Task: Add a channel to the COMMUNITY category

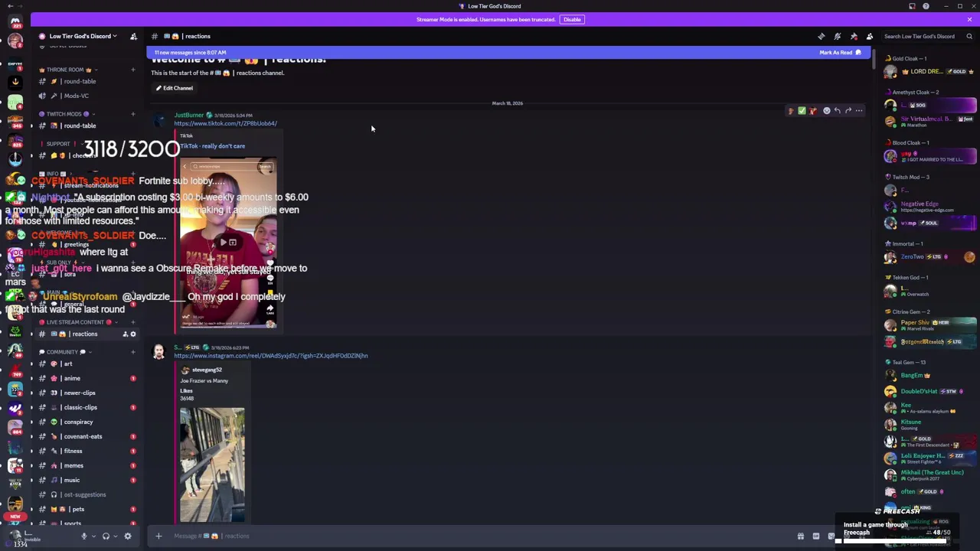Action: 132,352
